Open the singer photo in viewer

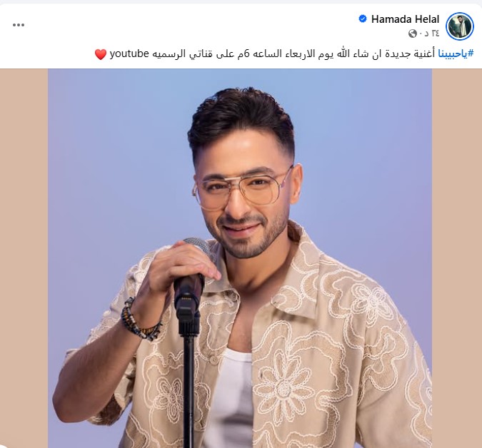click(240, 258)
